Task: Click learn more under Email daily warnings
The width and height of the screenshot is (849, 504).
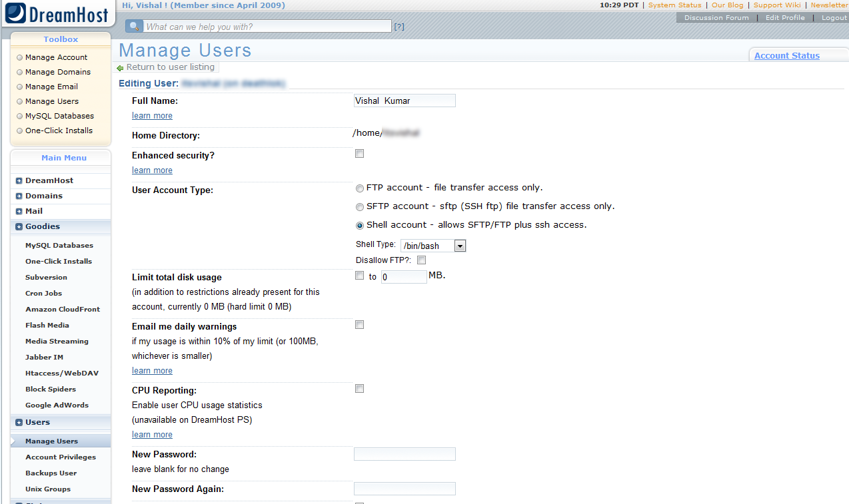Action: point(152,371)
